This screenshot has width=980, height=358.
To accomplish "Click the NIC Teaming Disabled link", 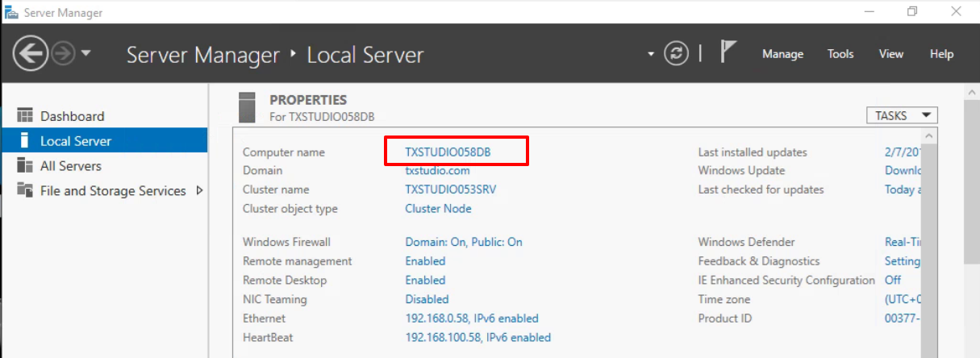I will pyautogui.click(x=427, y=299).
